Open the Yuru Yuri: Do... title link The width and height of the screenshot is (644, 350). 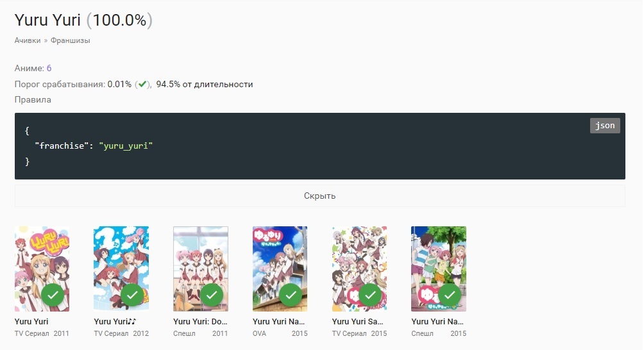click(x=200, y=322)
